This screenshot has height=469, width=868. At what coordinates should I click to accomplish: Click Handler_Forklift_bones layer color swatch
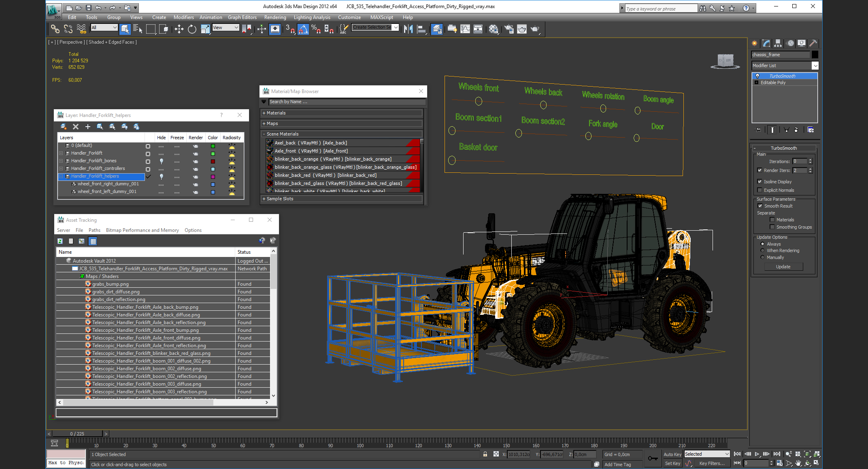click(x=213, y=161)
